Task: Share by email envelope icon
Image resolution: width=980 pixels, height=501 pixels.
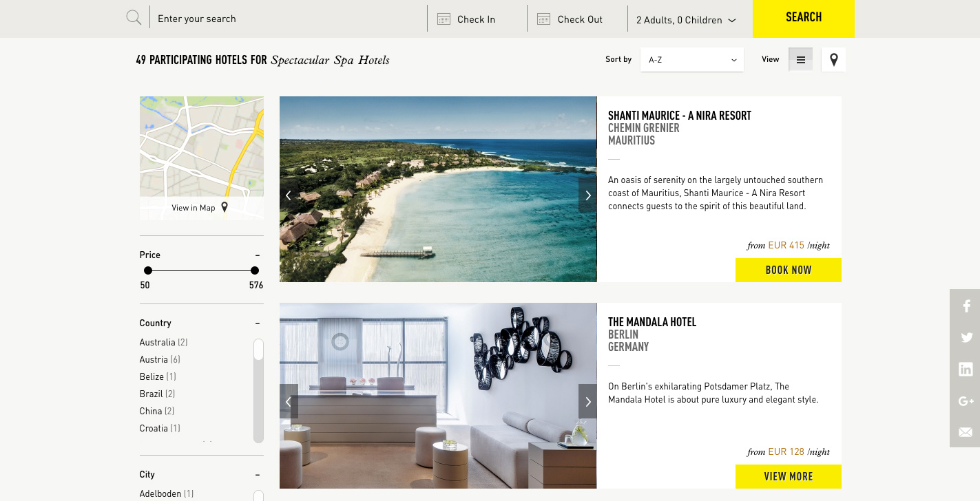Action: pos(966,432)
